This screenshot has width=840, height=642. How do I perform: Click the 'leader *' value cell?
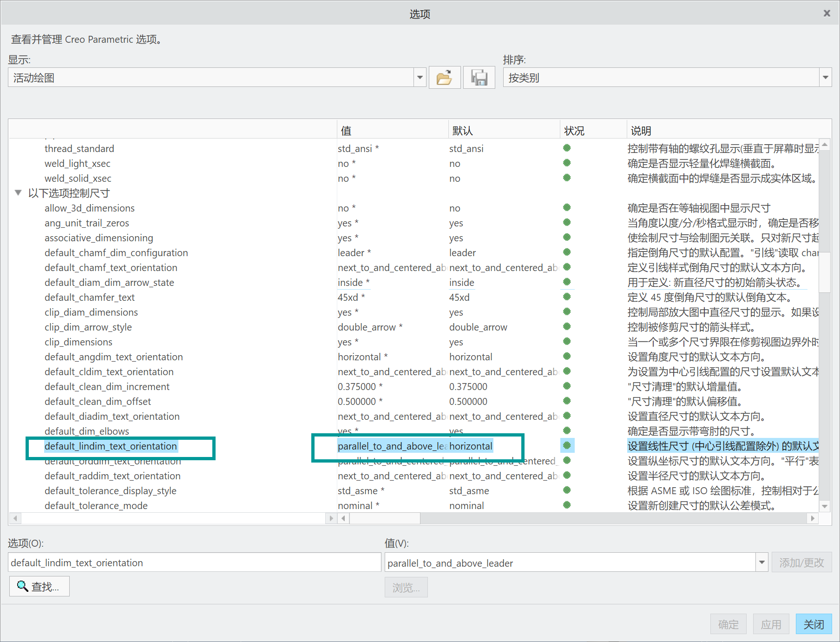click(x=354, y=252)
